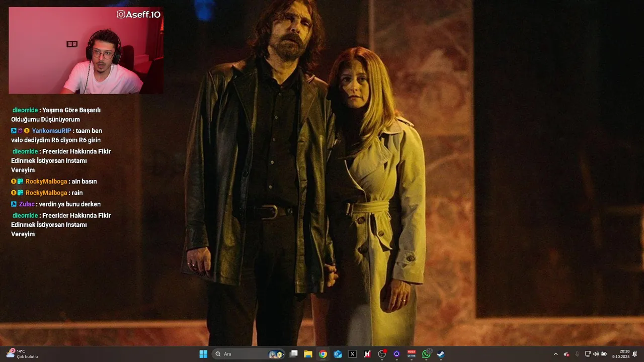This screenshot has height=362, width=644.
Task: Open the Windows Start menu
Action: [203, 354]
